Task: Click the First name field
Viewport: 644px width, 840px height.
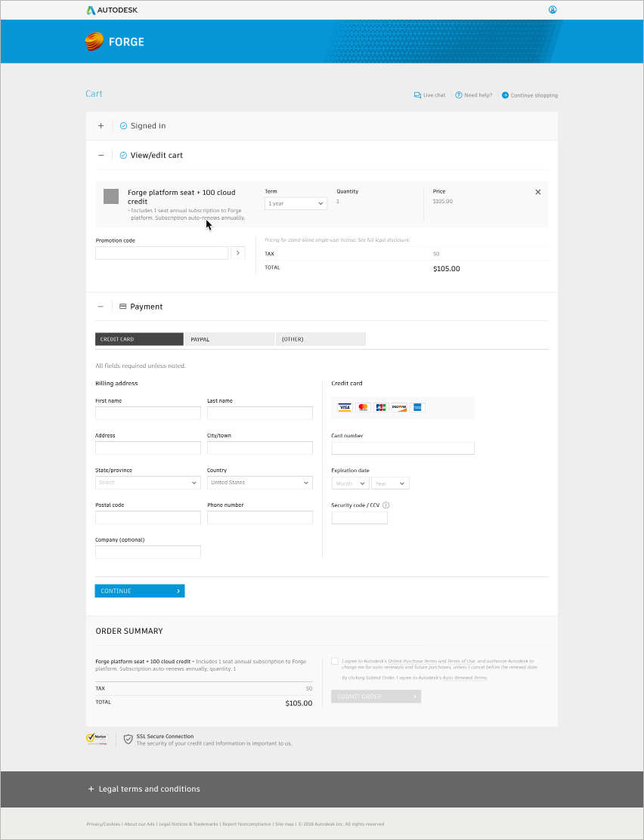Action: click(148, 413)
